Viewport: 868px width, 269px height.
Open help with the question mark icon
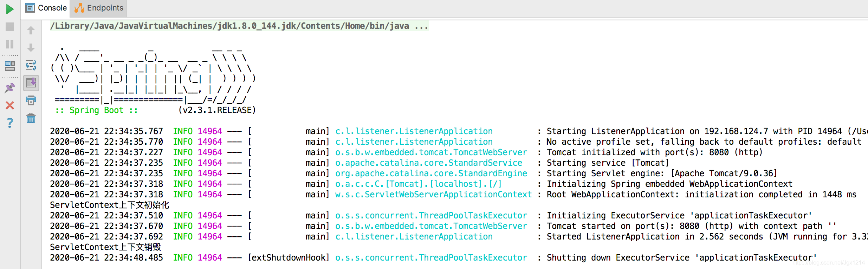(10, 123)
